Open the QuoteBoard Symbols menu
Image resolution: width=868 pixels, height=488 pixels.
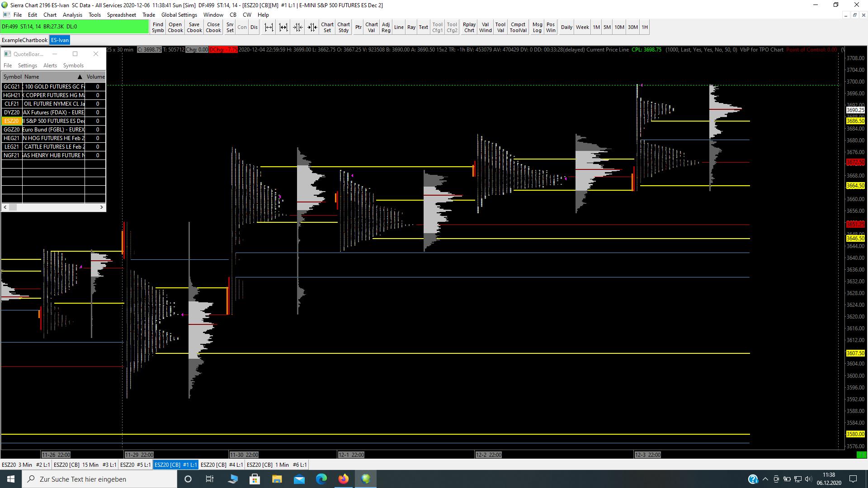coord(73,66)
